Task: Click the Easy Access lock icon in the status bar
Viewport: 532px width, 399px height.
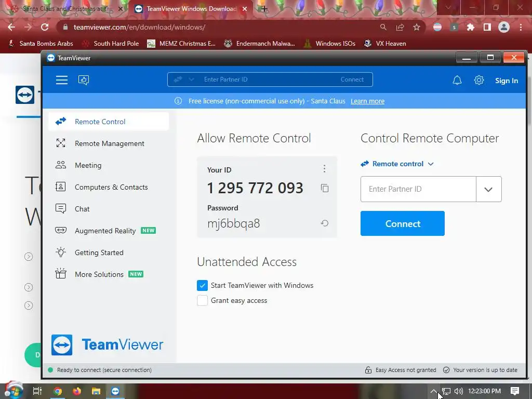Action: click(368, 370)
